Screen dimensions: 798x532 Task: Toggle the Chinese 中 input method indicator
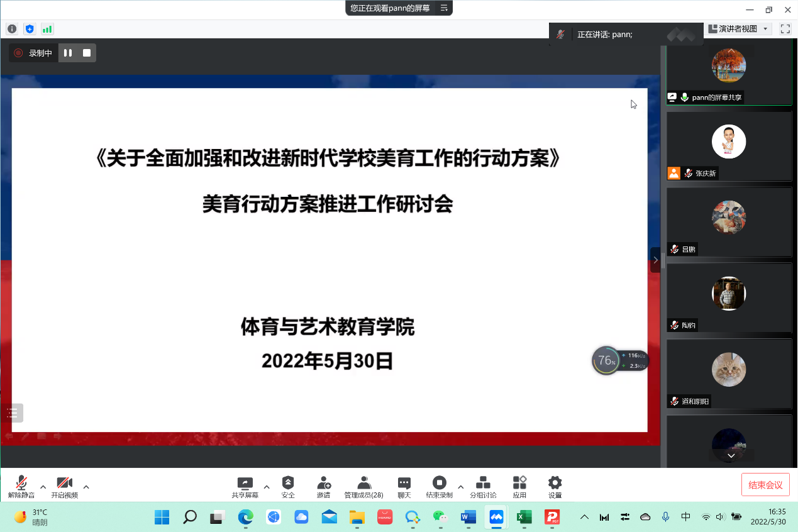click(686, 517)
